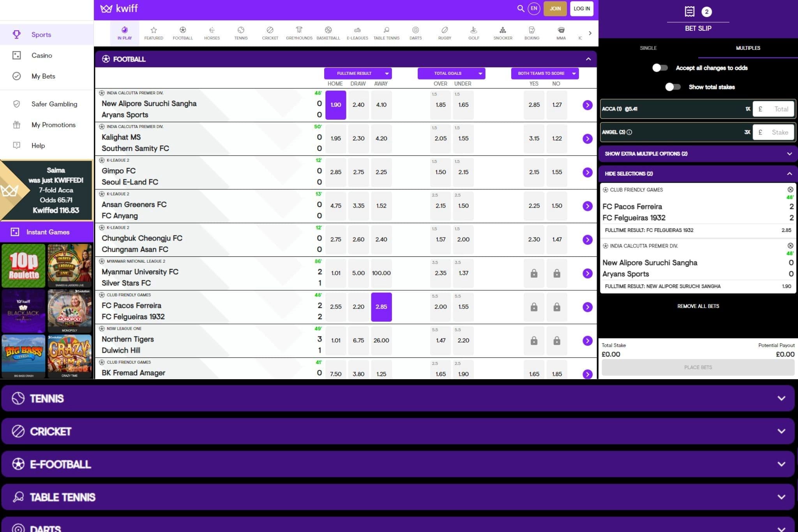Open Both Teams To Score dropdown

pos(545,73)
